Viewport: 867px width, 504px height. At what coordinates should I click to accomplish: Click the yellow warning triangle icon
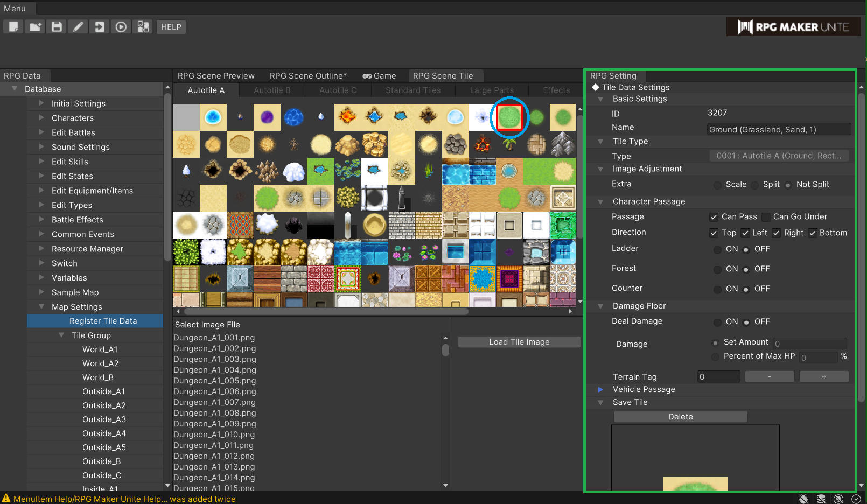[6, 499]
